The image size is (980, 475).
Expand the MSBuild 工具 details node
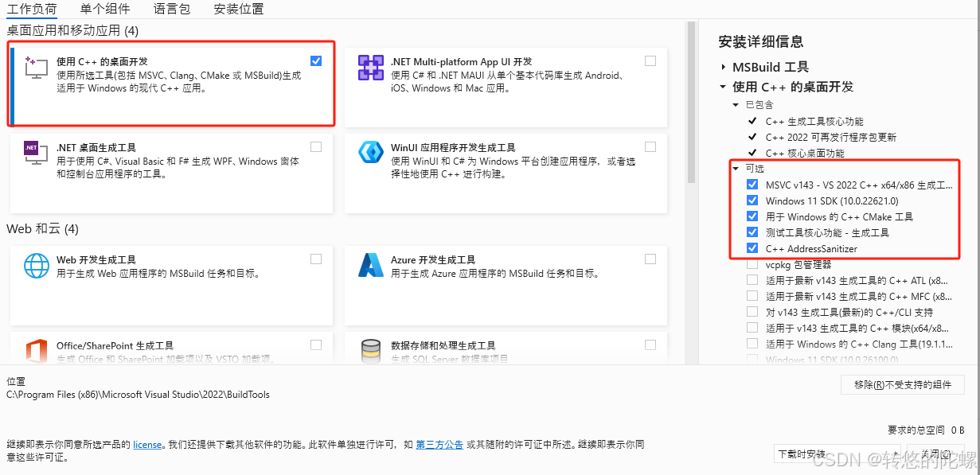coord(723,68)
